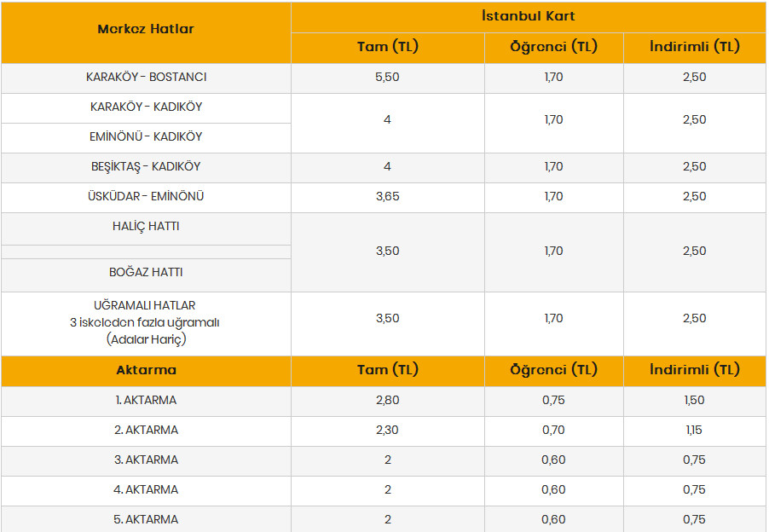This screenshot has width=769, height=532.
Task: Click the KARAKÖY - KADIKÖY route cell
Action: click(146, 107)
